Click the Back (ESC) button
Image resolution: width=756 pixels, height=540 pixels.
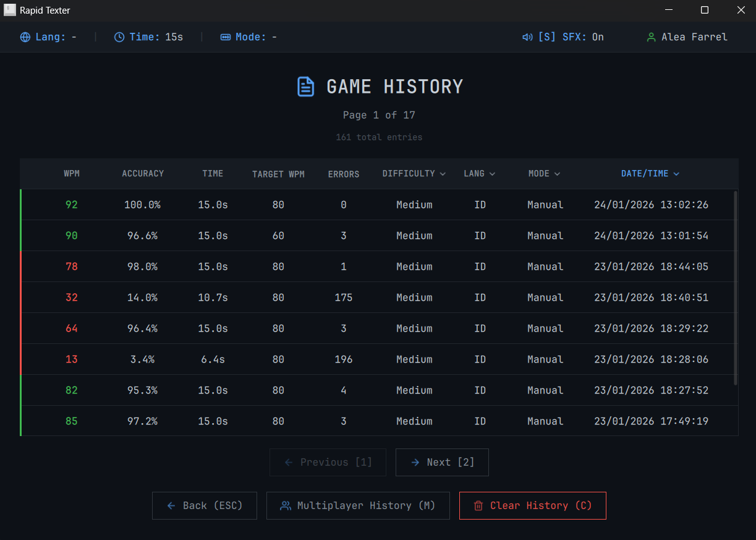205,506
